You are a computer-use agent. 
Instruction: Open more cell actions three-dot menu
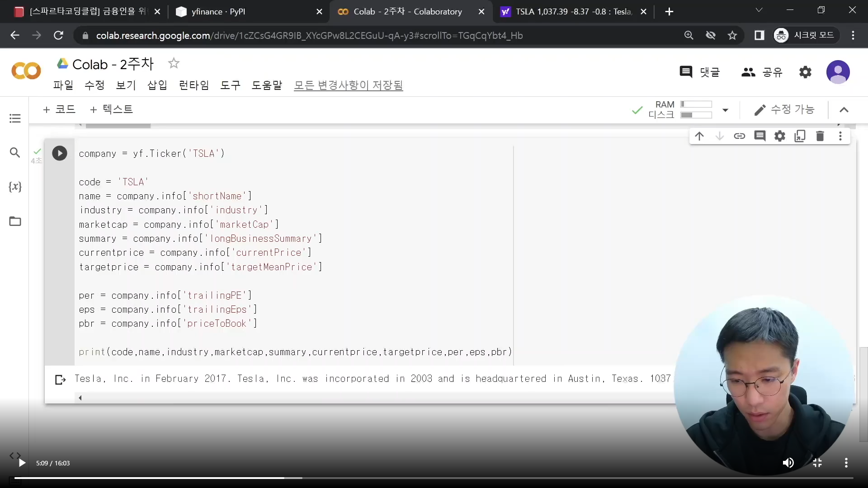pyautogui.click(x=840, y=136)
